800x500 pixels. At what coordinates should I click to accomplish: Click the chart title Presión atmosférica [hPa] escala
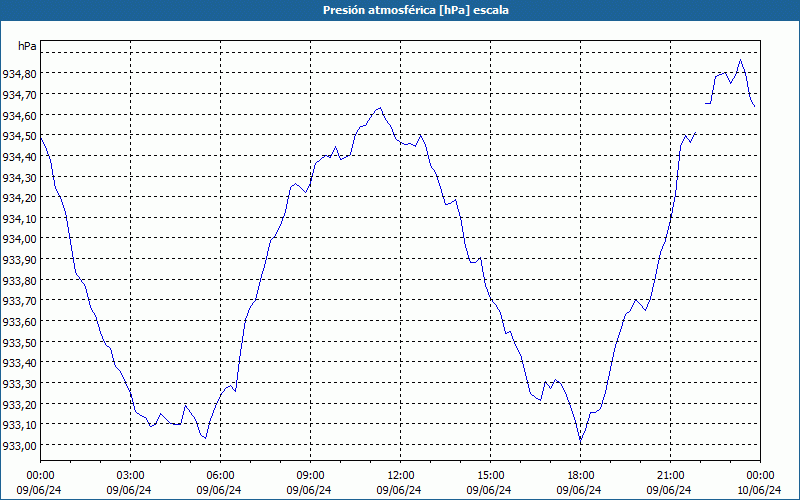[415, 10]
